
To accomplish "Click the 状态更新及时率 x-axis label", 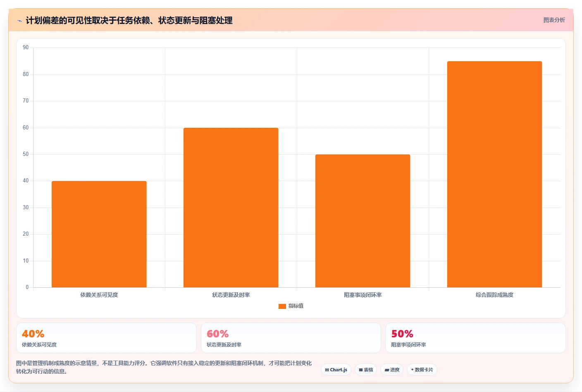I will point(231,295).
